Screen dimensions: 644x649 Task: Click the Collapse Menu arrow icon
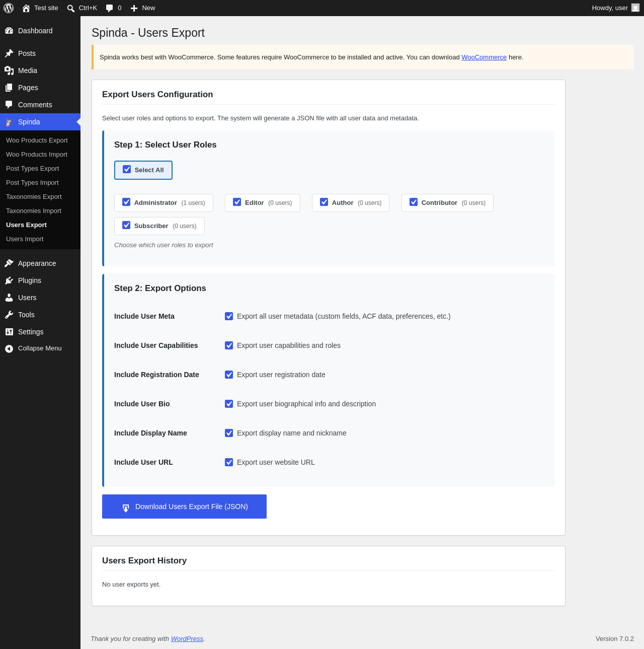[x=9, y=348]
